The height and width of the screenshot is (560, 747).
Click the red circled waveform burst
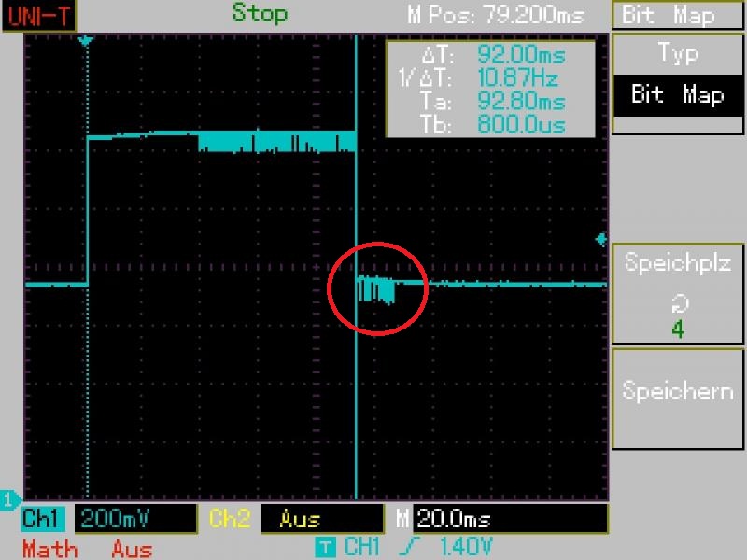pyautogui.click(x=378, y=288)
